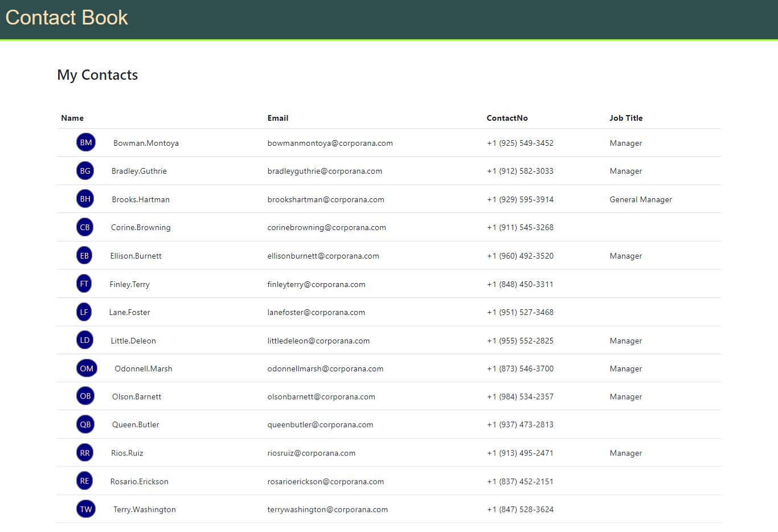The width and height of the screenshot is (778, 532).
Task: Click email rosarioerickson@corporana.com
Action: click(x=325, y=481)
